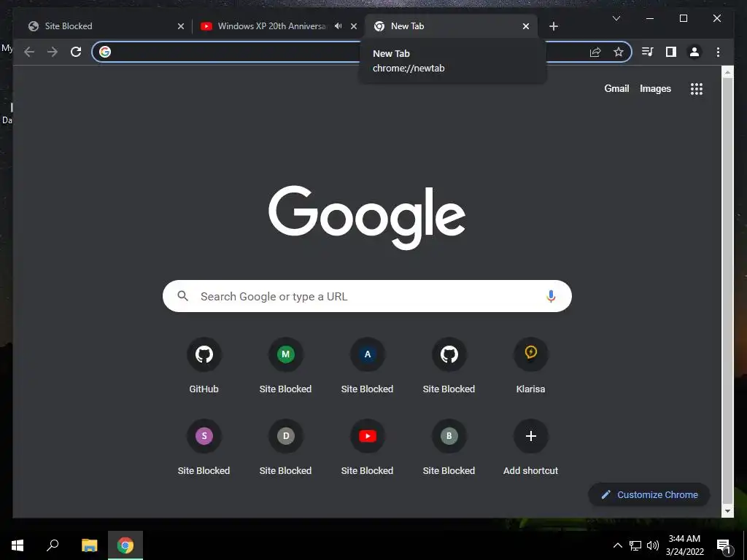Open the Images link
The width and height of the screenshot is (747, 560).
(x=655, y=88)
